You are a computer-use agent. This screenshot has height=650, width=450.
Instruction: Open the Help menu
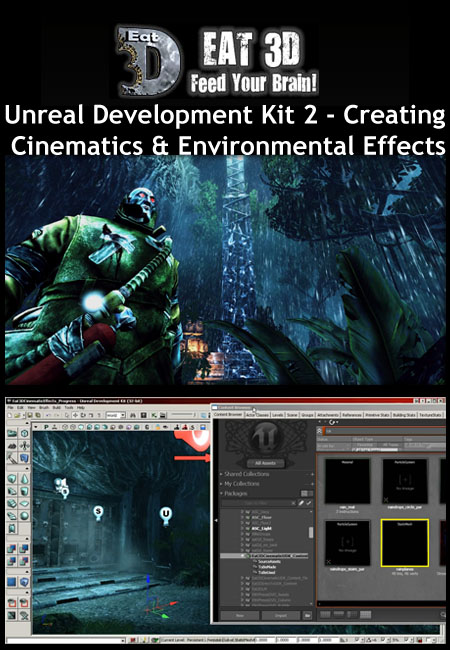pyautogui.click(x=81, y=407)
